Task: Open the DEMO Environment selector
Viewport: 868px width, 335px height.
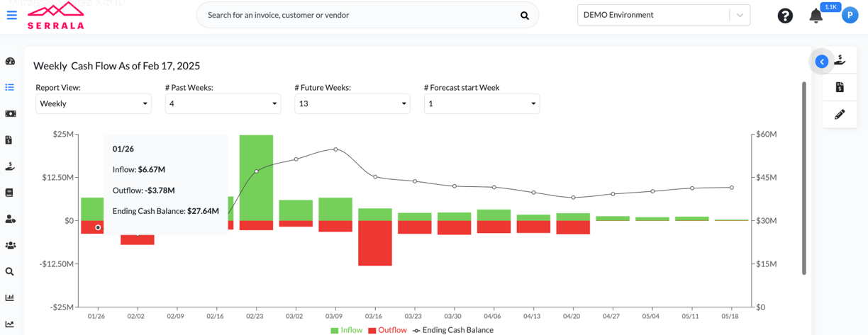Action: 663,15
